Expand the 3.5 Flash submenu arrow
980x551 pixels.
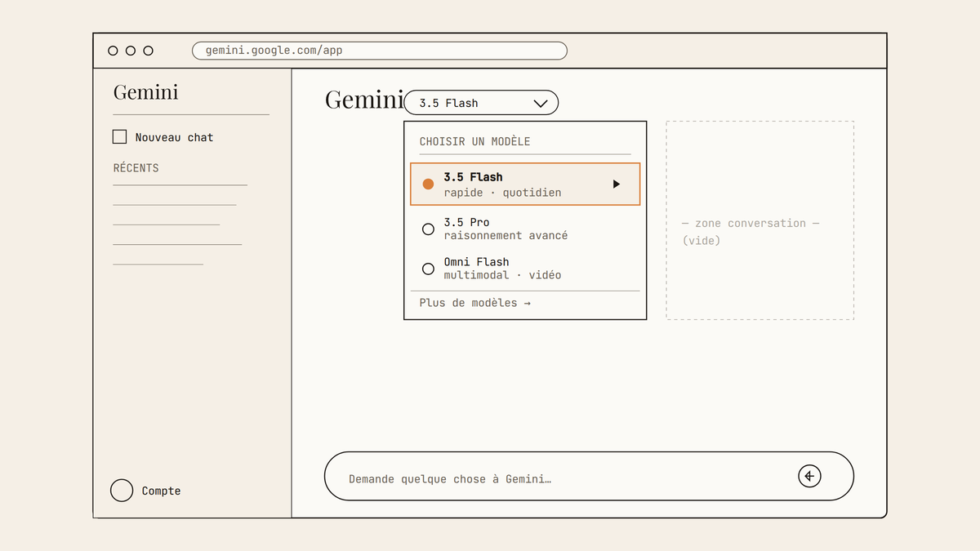(617, 184)
